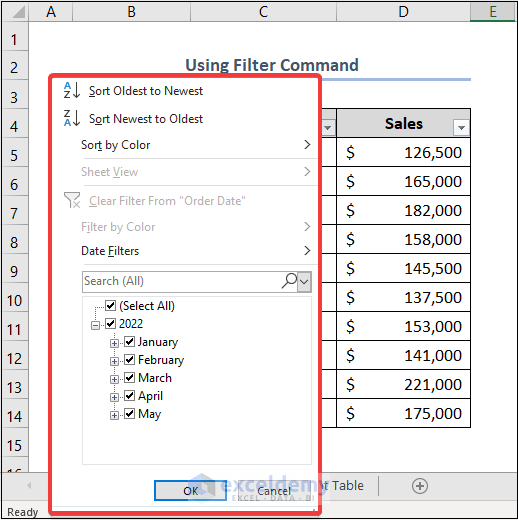The width and height of the screenshot is (518, 520).
Task: Select the cell showing 145,500
Action: [x=403, y=268]
